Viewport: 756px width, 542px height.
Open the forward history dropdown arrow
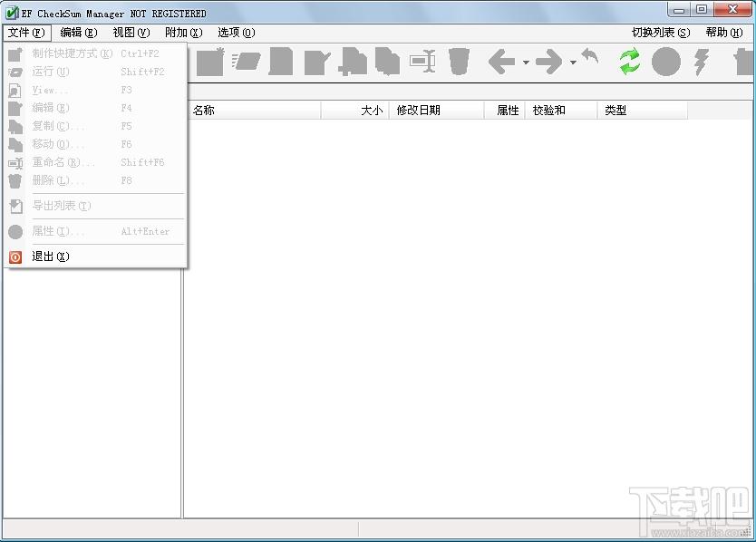(x=573, y=63)
